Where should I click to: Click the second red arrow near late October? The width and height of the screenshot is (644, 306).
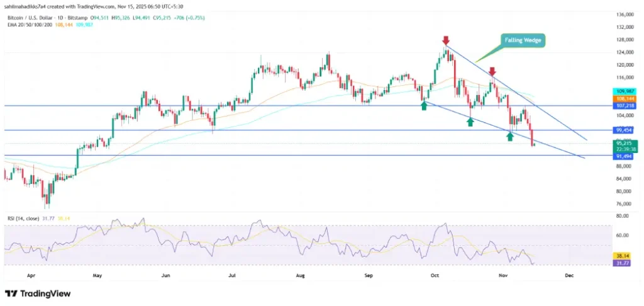492,72
